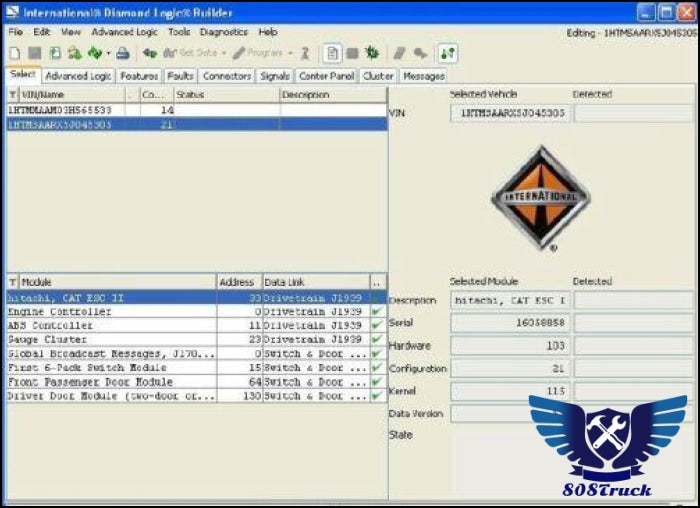Open the Advanced Logic menu
This screenshot has height=508, width=700.
(x=124, y=32)
